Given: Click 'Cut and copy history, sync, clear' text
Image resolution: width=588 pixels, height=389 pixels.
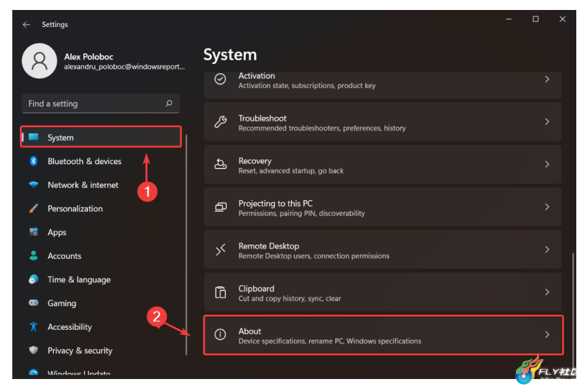Looking at the screenshot, I should point(290,299).
